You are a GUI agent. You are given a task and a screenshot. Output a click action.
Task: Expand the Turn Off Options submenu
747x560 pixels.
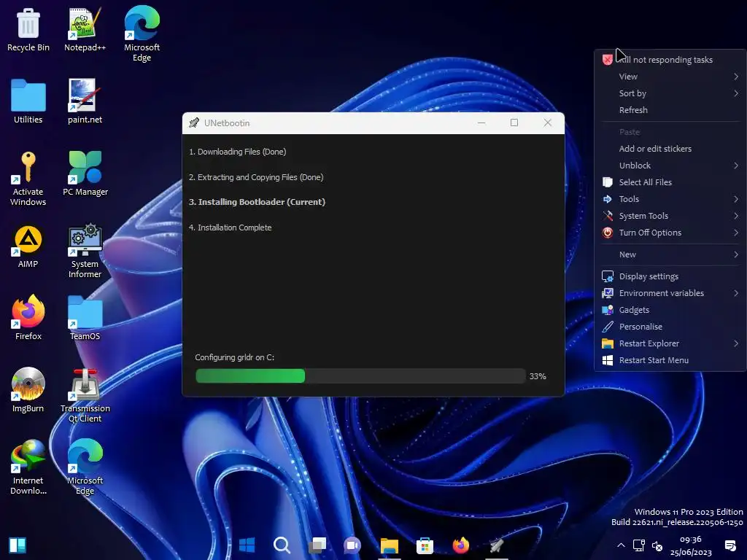(x=671, y=233)
